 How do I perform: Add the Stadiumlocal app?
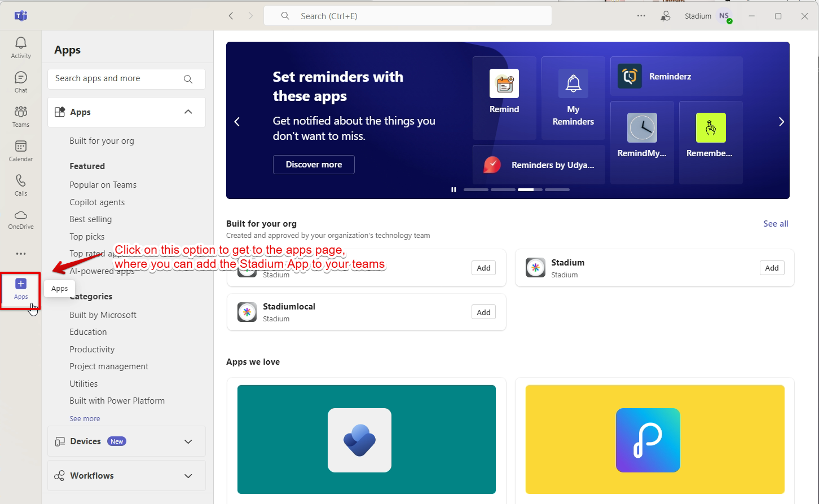(483, 312)
